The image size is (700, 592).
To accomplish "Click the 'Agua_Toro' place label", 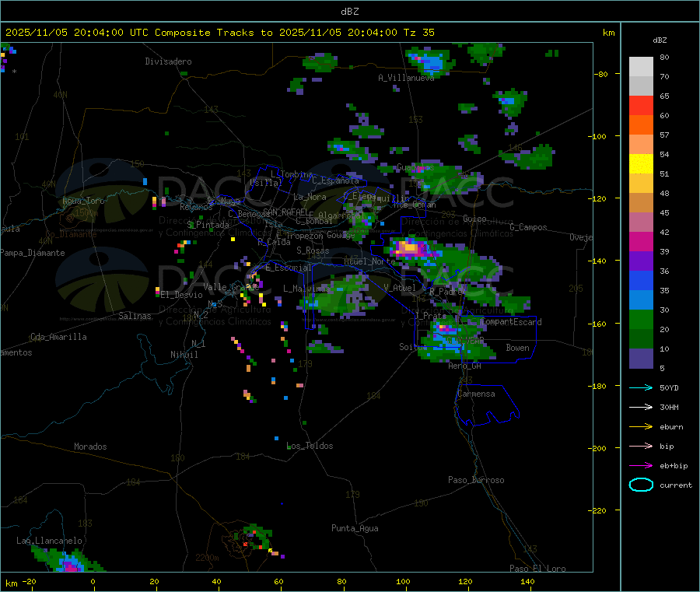I will click(x=83, y=201).
